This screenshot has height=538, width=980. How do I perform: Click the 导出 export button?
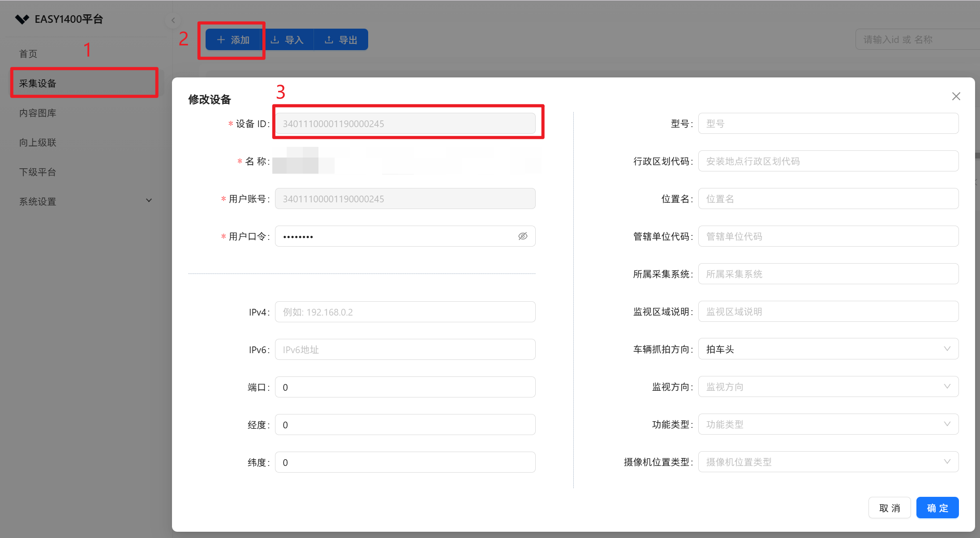(341, 40)
